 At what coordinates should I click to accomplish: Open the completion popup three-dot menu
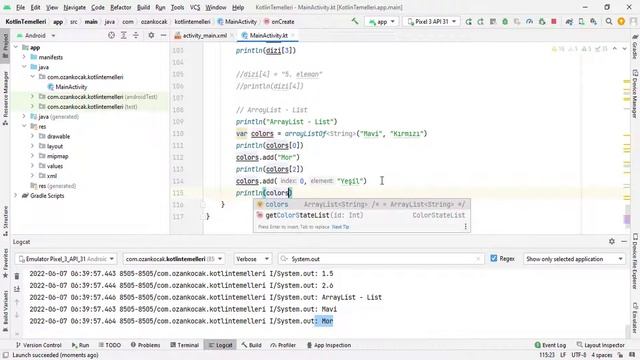coord(465,227)
